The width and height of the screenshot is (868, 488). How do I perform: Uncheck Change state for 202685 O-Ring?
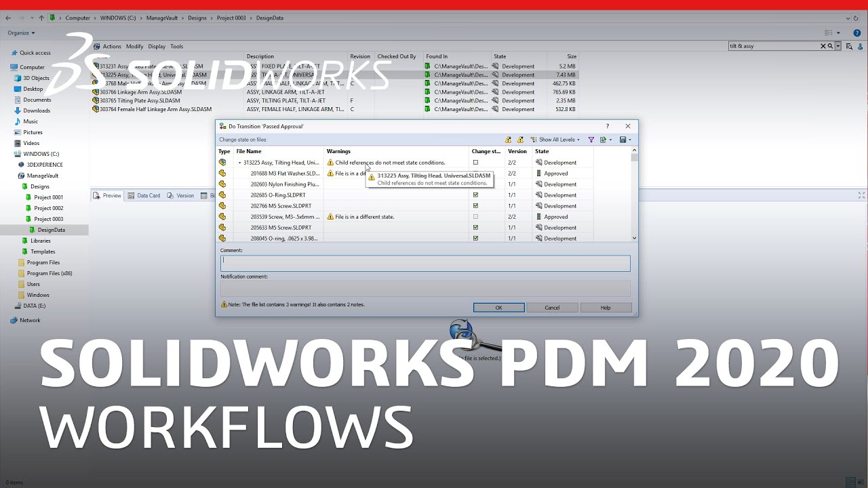pos(475,195)
